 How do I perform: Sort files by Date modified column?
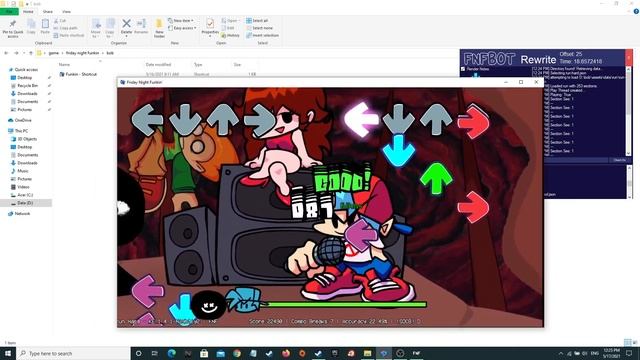(158, 64)
